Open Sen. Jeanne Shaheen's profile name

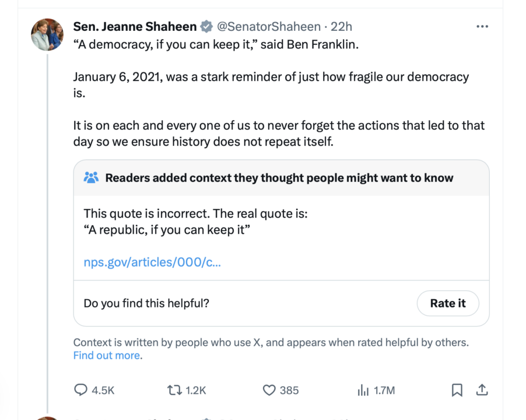click(x=135, y=27)
